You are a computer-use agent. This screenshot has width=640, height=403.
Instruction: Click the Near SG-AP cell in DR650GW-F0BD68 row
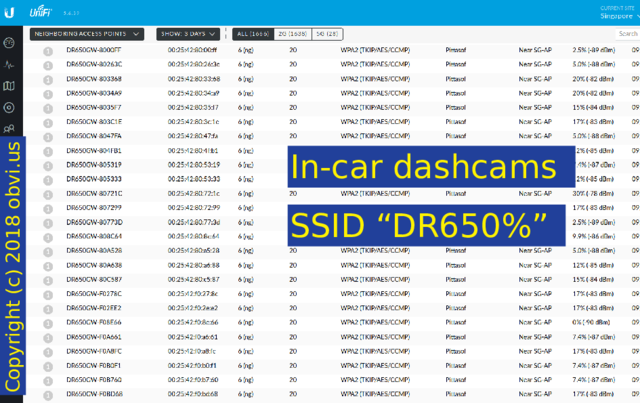(535, 394)
